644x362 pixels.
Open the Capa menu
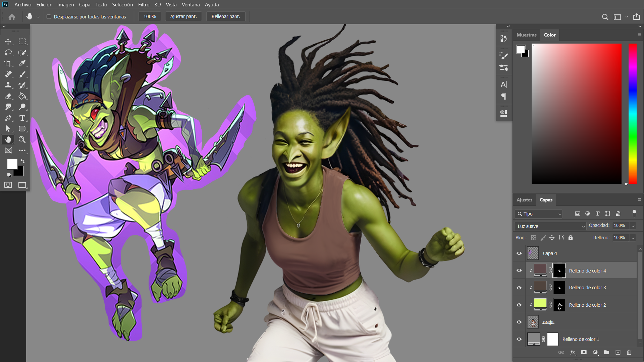coord(85,5)
